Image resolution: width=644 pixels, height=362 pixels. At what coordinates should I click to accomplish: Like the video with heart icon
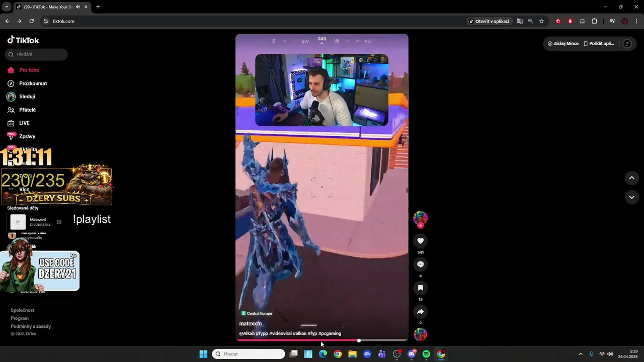coord(421,241)
